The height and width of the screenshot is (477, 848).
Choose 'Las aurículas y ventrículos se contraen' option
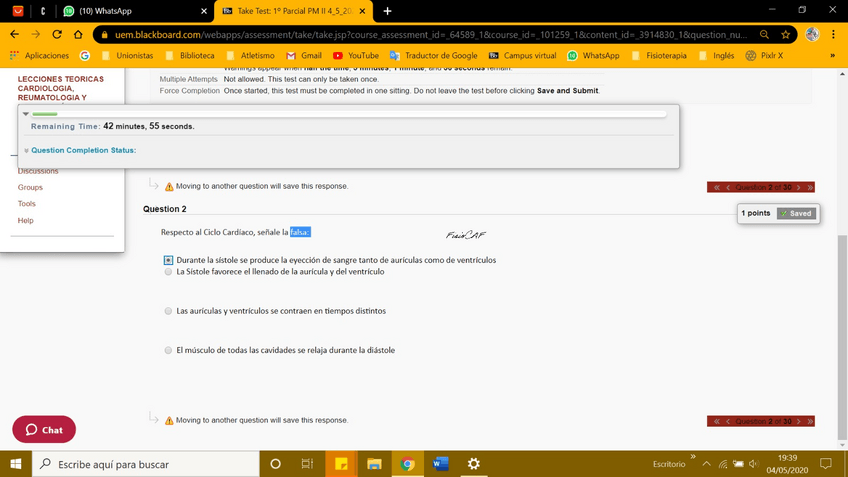click(x=168, y=311)
